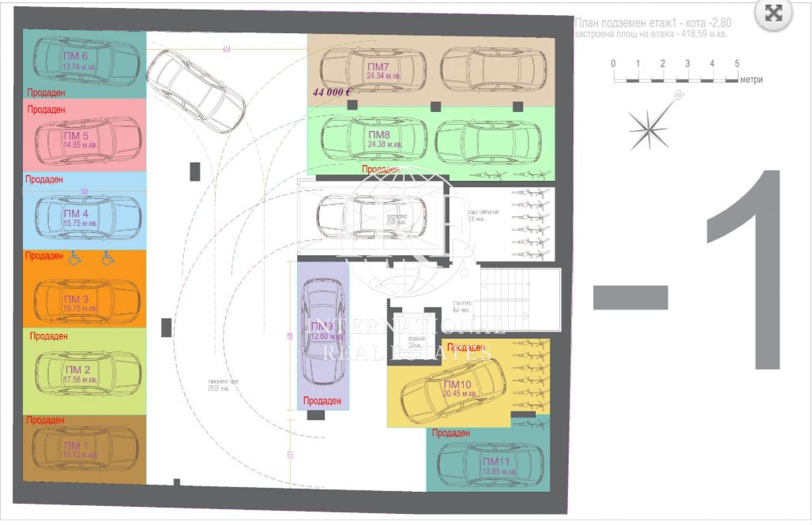This screenshot has width=812, height=525.
Task: Click the 44 000 € price tag
Action: (332, 92)
